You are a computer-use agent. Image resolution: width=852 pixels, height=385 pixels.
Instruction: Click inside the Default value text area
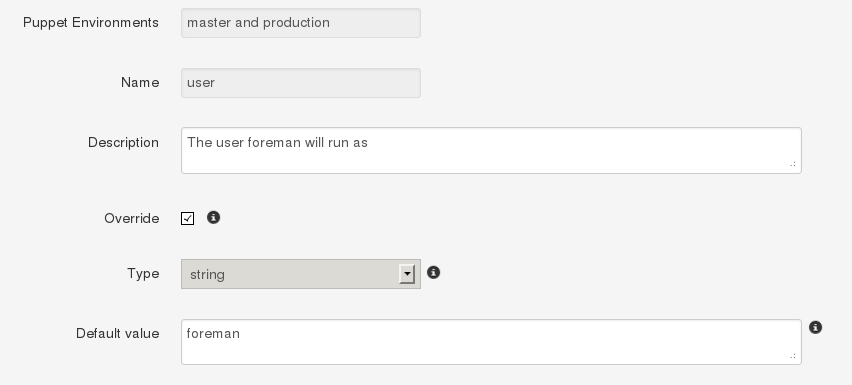[x=491, y=342]
